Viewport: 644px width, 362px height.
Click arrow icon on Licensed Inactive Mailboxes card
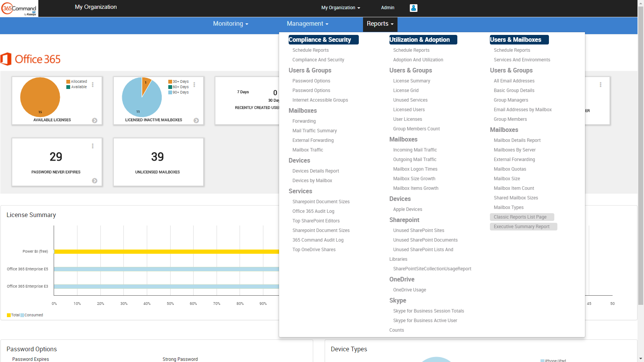196,120
